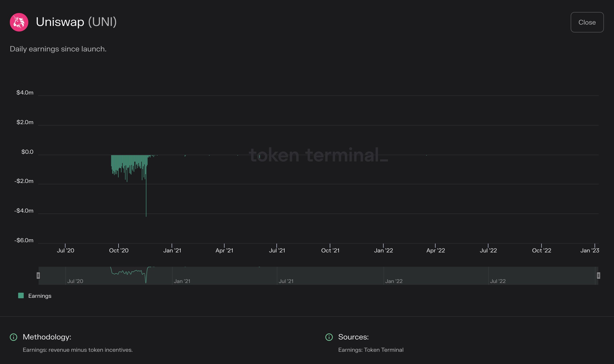614x364 pixels.
Task: Click the right range selector handle
Action: 598,276
